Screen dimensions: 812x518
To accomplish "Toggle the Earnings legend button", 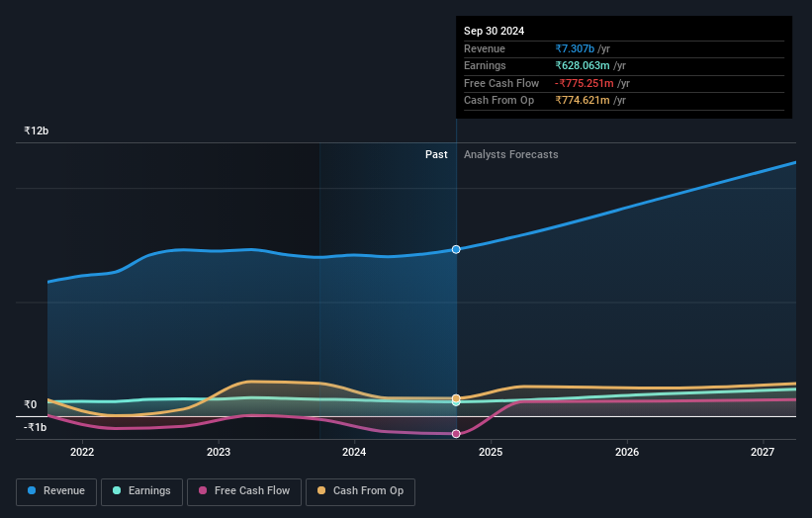I will (x=141, y=491).
